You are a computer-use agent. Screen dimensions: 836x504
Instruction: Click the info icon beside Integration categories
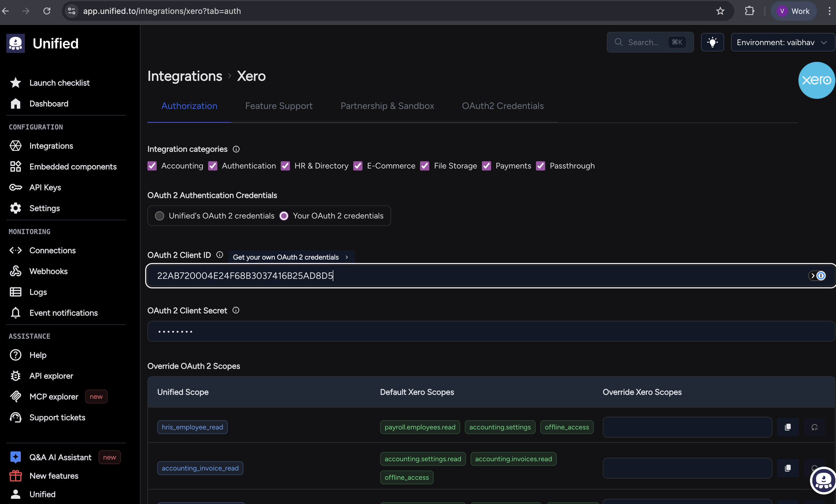[236, 149]
